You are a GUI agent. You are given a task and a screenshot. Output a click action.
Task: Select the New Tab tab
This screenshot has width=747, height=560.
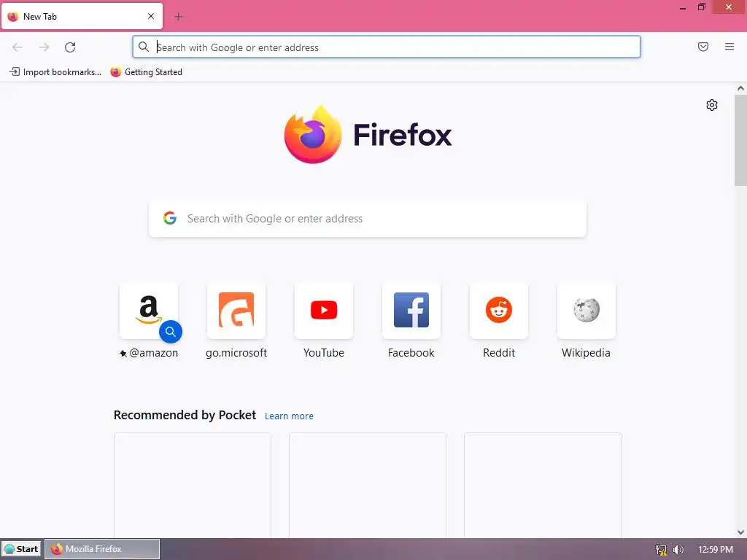point(82,16)
